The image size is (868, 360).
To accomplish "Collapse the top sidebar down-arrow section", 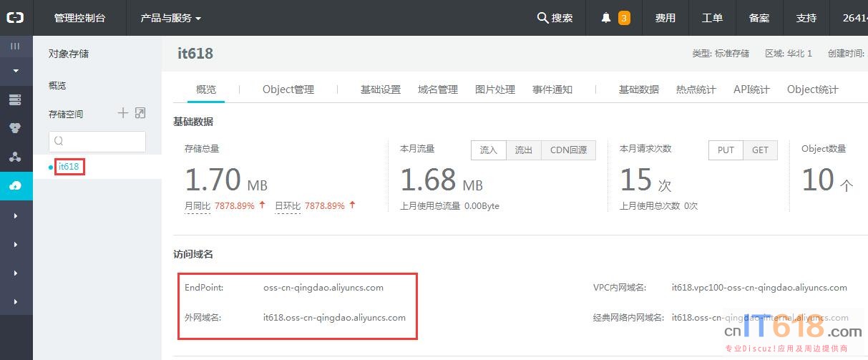I will (15, 71).
